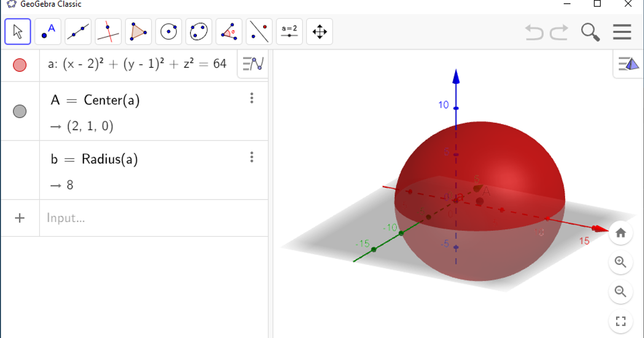Show point A in the 3D view
Viewport: 644px width, 338px height.
click(x=20, y=111)
